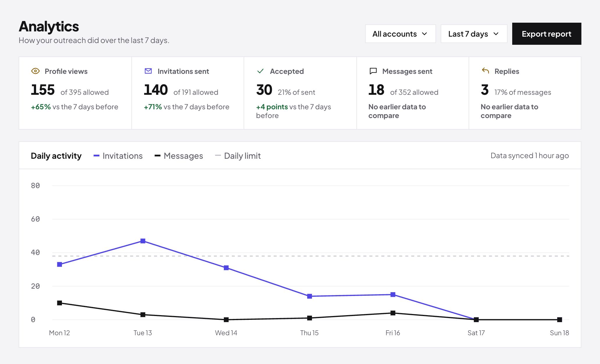Click the '155' profile views value

[x=43, y=90]
